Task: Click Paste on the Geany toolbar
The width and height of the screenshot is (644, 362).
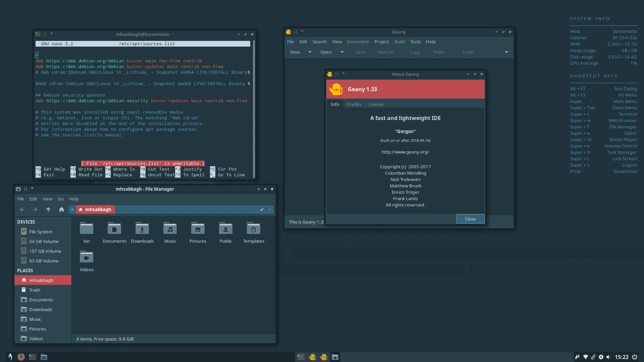Action: click(x=439, y=52)
